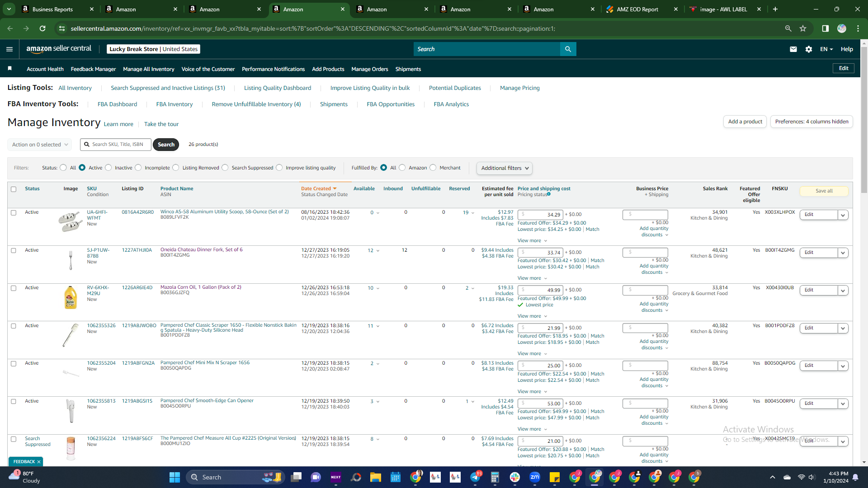868x488 pixels.
Task: Click the browser address bar URL
Action: [x=313, y=28]
